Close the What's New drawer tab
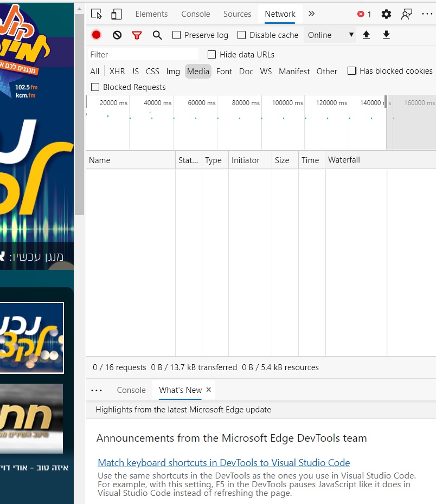Viewport: 436px width, 504px height. tap(209, 390)
